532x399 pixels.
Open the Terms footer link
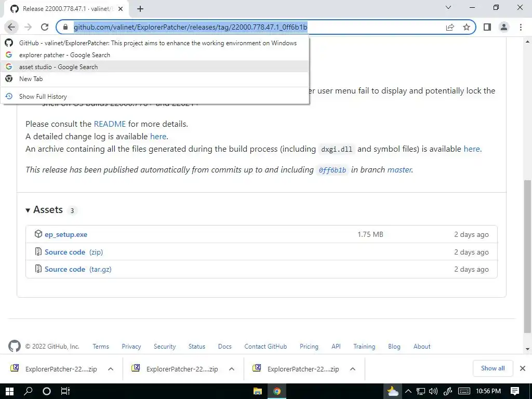[101, 347]
